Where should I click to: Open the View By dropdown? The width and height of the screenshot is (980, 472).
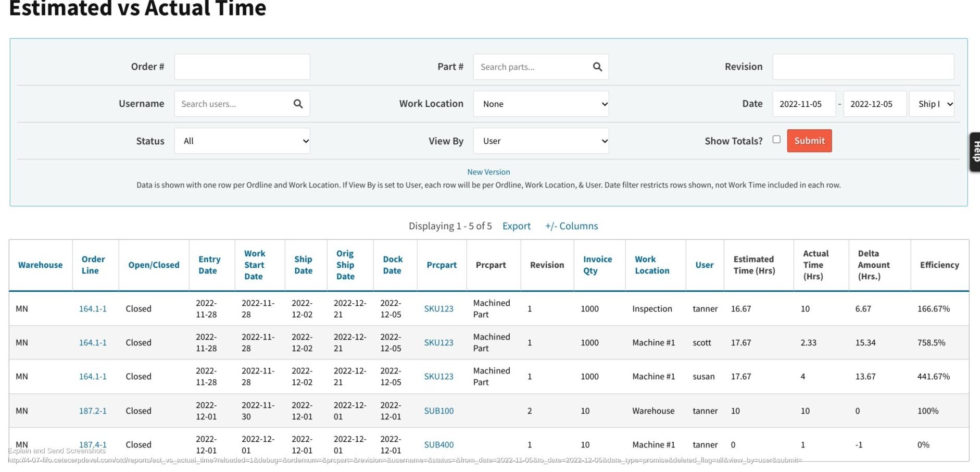click(541, 141)
